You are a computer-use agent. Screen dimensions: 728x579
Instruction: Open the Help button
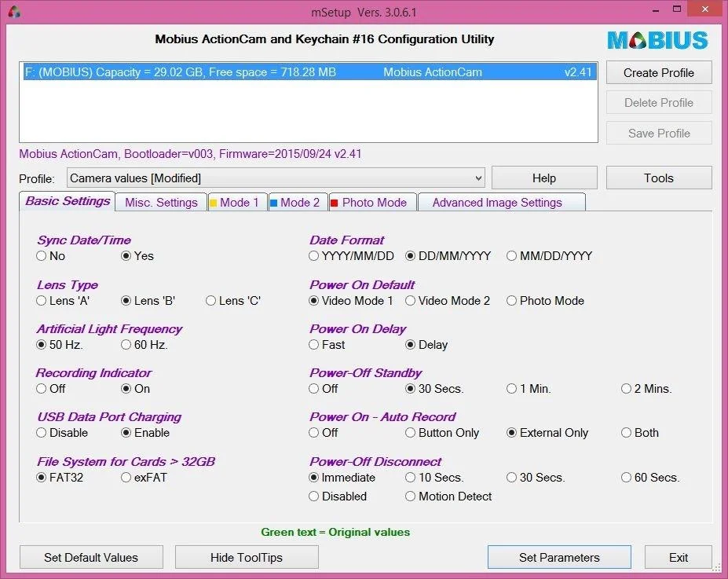544,178
